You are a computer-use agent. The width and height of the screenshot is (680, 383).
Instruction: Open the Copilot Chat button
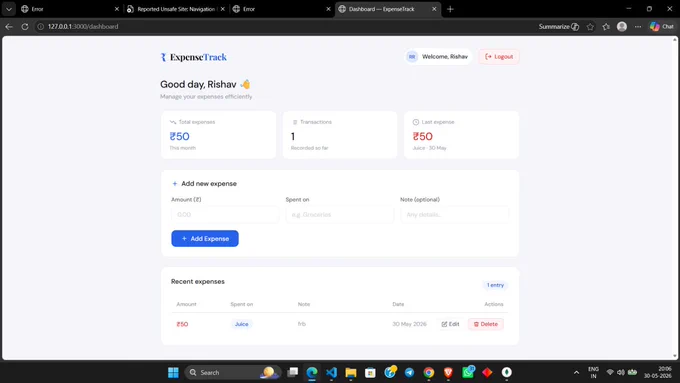click(661, 26)
